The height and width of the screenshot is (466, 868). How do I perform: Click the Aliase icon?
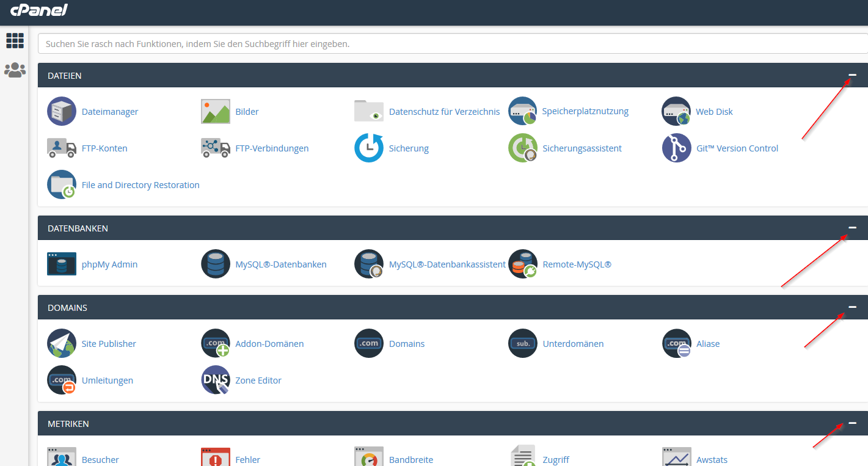pos(676,343)
